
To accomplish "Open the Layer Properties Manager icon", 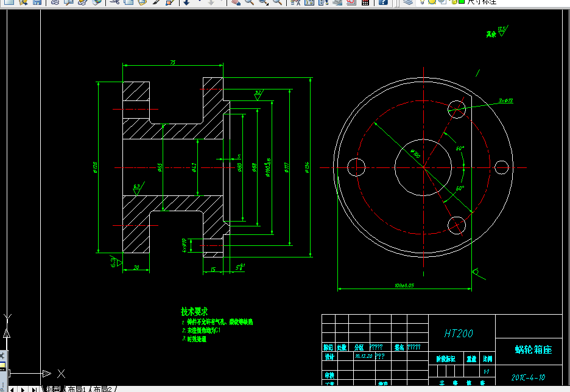I will click(408, 2).
